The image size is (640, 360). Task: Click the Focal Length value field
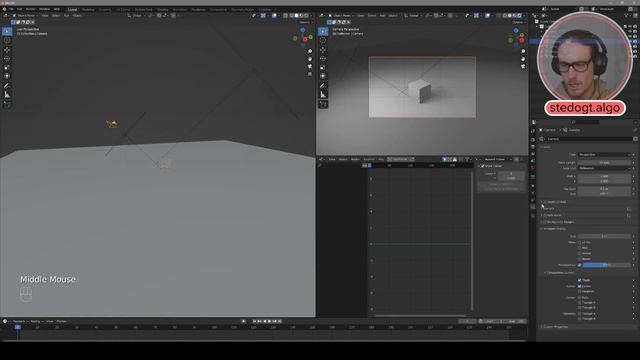[604, 162]
